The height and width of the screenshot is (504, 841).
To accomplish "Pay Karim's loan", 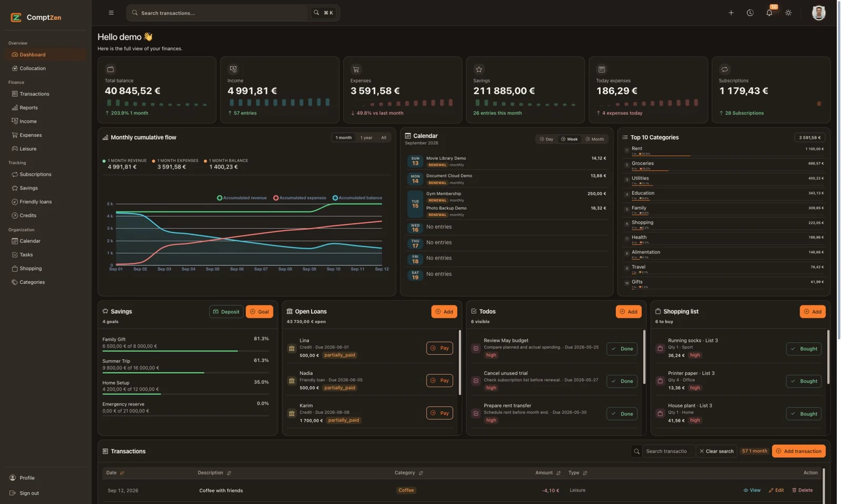I will 439,413.
